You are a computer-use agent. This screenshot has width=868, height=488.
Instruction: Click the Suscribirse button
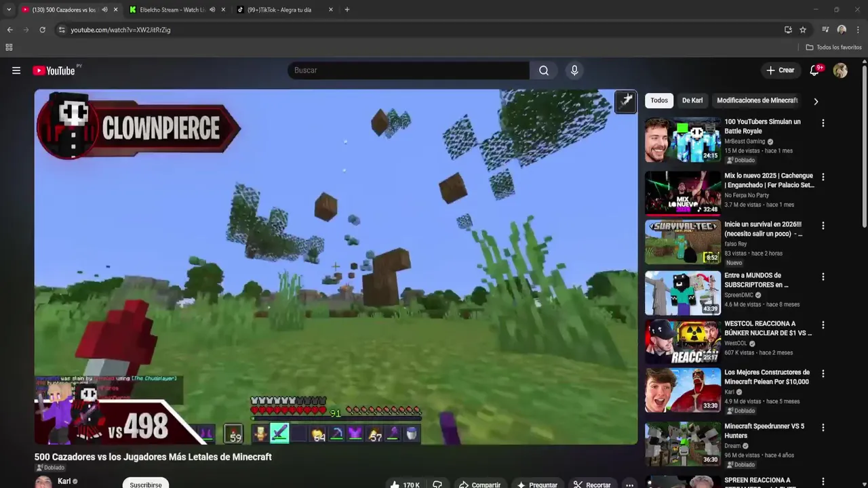tap(146, 484)
